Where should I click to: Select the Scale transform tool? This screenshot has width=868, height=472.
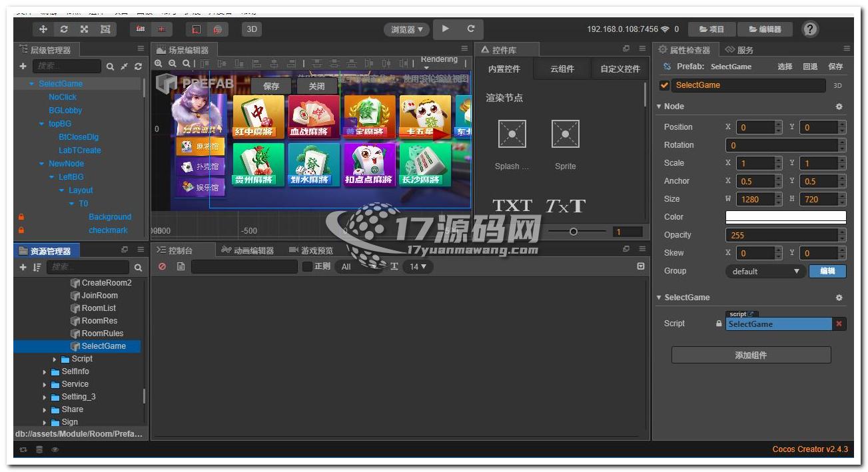85,29
